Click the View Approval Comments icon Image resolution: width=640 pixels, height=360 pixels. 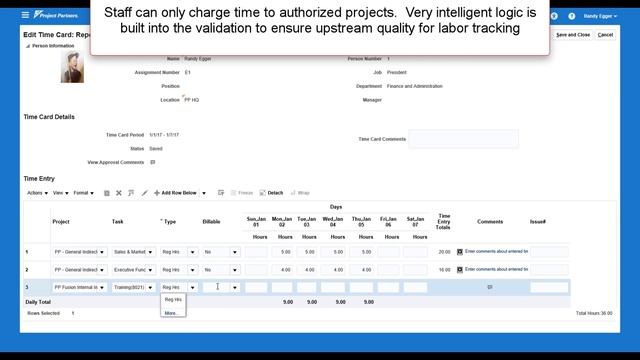click(153, 162)
